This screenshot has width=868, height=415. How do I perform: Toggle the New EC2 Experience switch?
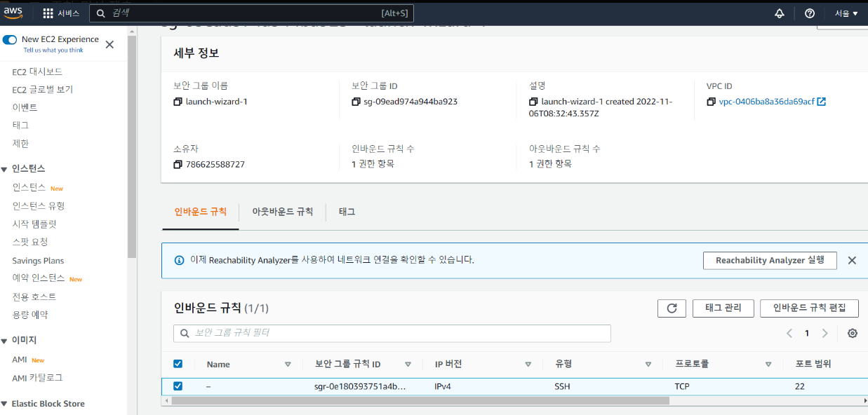pyautogui.click(x=10, y=39)
